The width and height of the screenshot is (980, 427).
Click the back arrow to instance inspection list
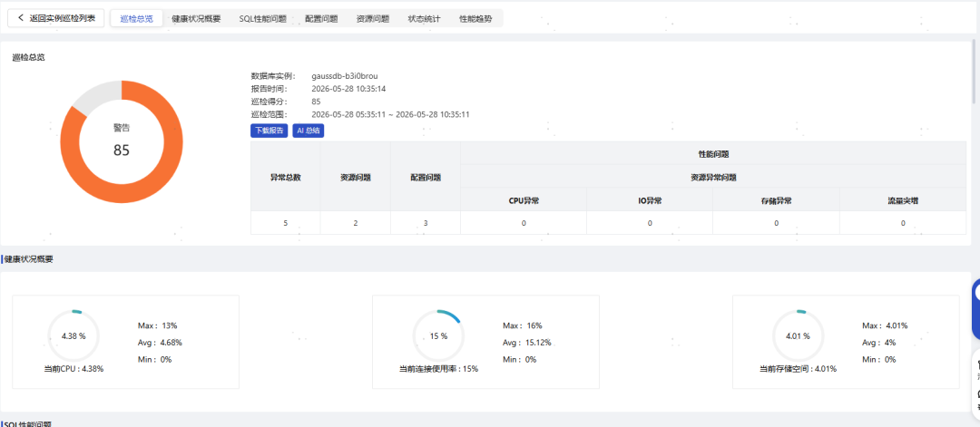21,18
